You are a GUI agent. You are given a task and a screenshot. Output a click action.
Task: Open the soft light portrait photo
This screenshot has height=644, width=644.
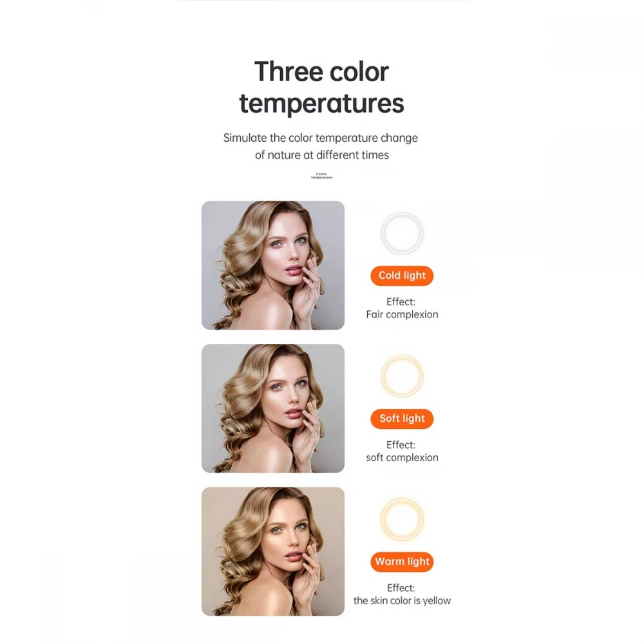click(x=273, y=408)
